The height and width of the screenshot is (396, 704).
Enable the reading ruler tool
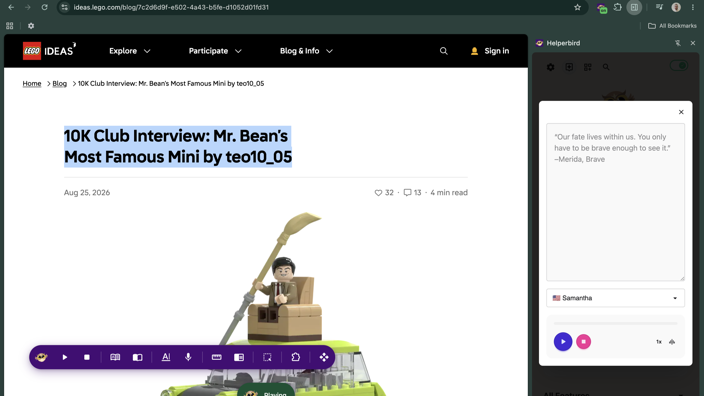point(216,357)
